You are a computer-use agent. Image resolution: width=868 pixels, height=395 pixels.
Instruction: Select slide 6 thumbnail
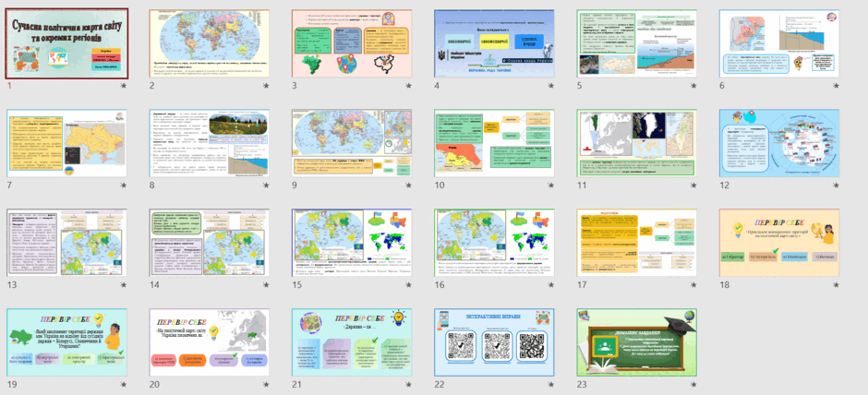click(779, 43)
